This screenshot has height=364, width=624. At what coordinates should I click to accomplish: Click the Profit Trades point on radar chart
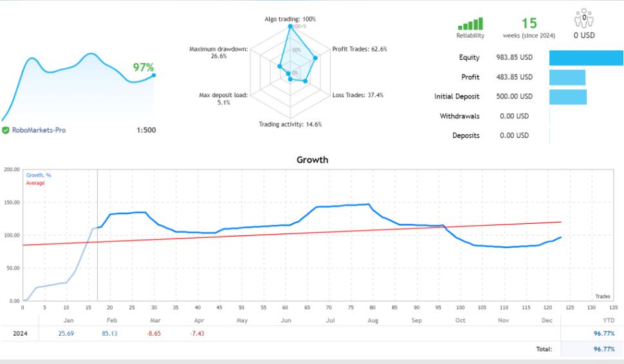click(x=315, y=59)
